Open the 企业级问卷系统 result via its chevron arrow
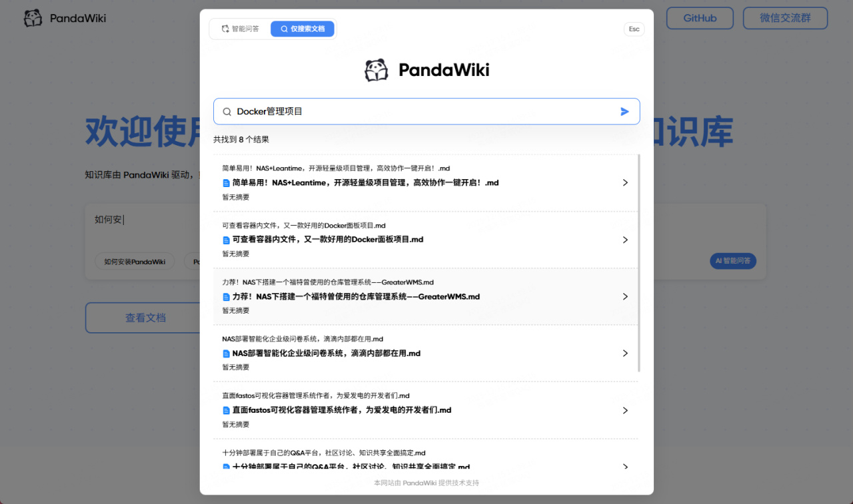 pos(625,353)
